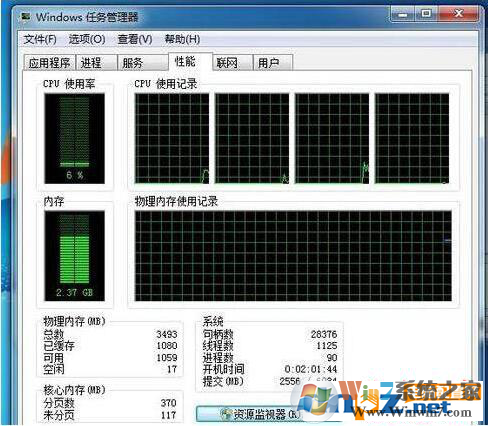Minimize the Task Manager window
Screen dimensions: 488x426
point(402,14)
